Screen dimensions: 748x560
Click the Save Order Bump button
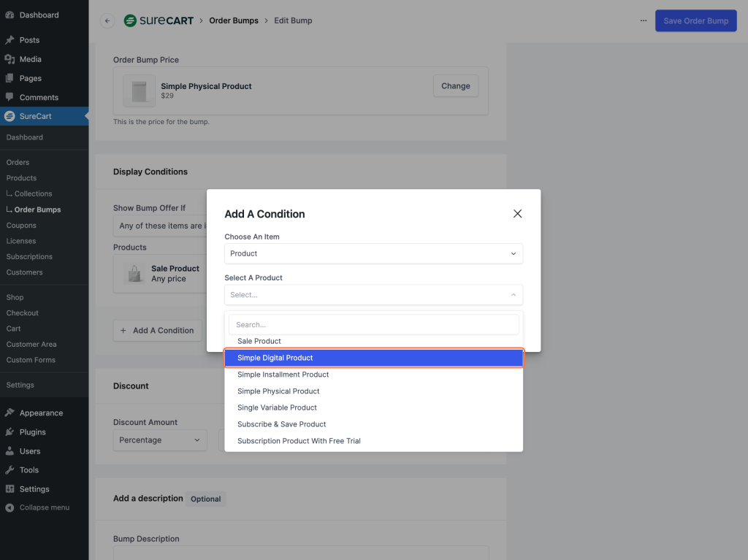click(695, 21)
